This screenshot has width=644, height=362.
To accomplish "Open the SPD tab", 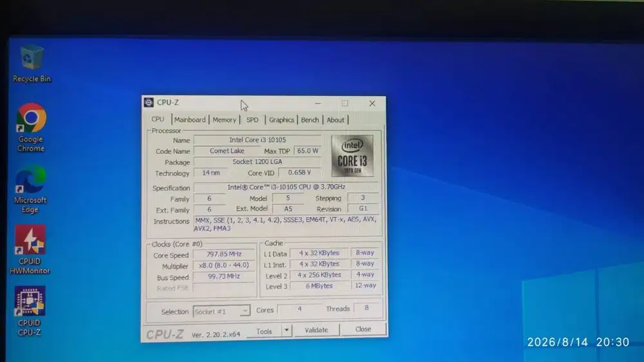I will click(252, 120).
